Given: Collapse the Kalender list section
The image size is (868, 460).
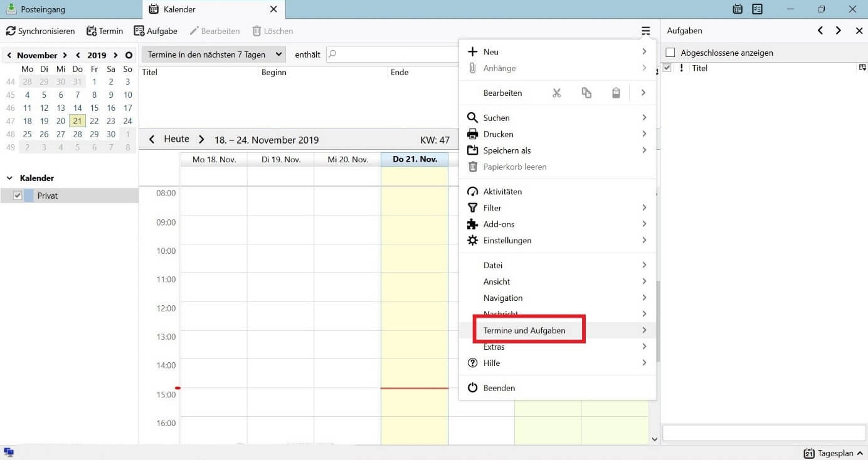Looking at the screenshot, I should tap(9, 178).
